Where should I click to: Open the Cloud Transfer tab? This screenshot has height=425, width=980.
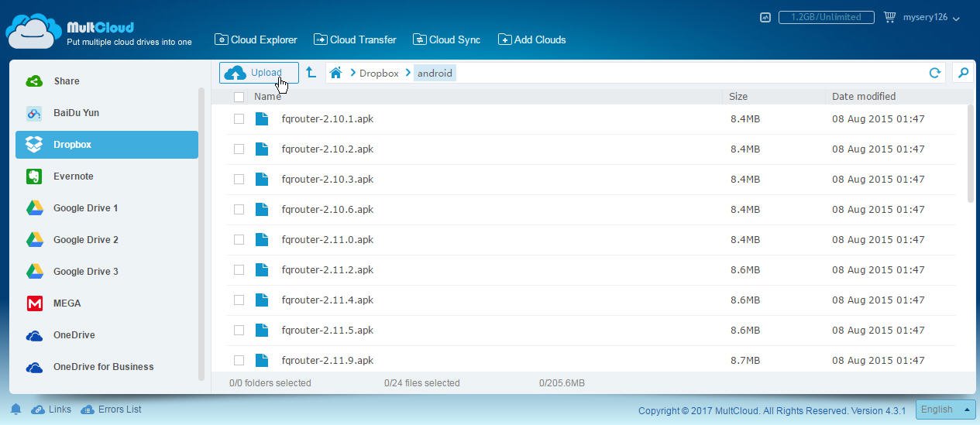[355, 39]
